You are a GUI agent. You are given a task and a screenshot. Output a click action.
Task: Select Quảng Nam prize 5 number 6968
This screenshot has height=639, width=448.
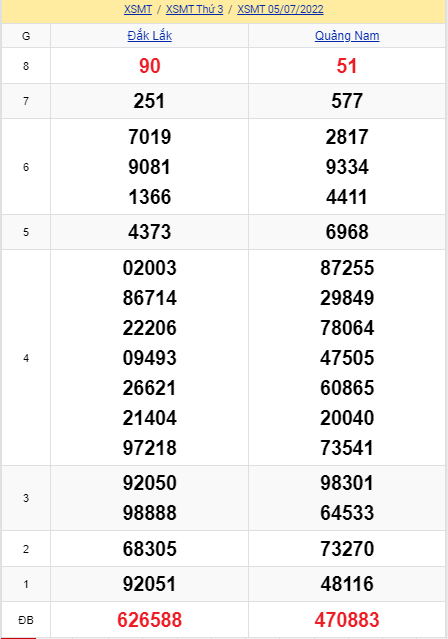coord(347,232)
